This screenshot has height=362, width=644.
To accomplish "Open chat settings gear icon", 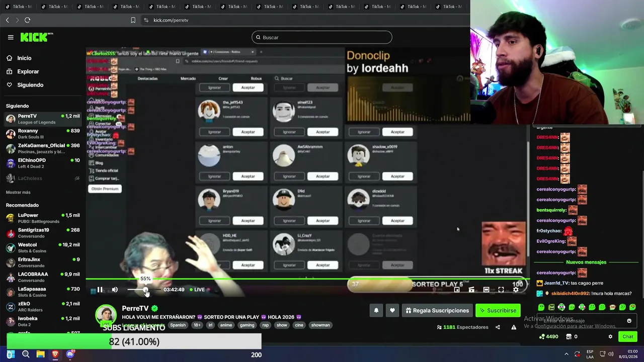I will click(x=610, y=337).
